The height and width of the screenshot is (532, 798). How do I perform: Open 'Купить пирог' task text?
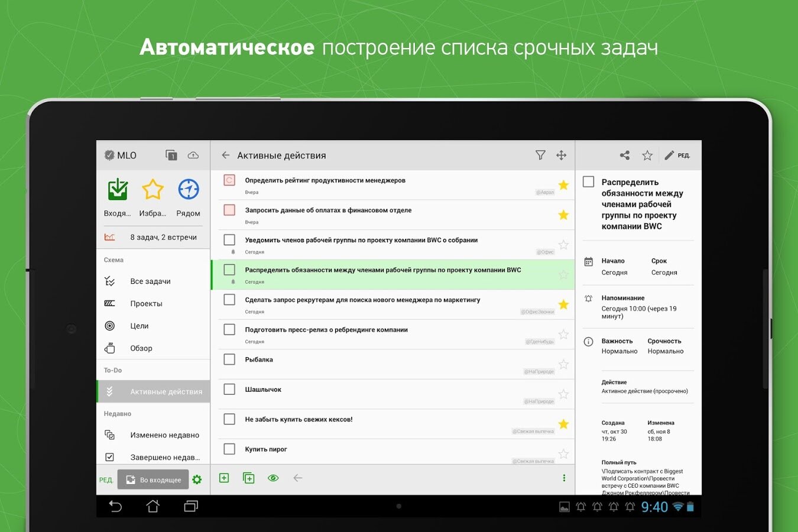point(266,449)
